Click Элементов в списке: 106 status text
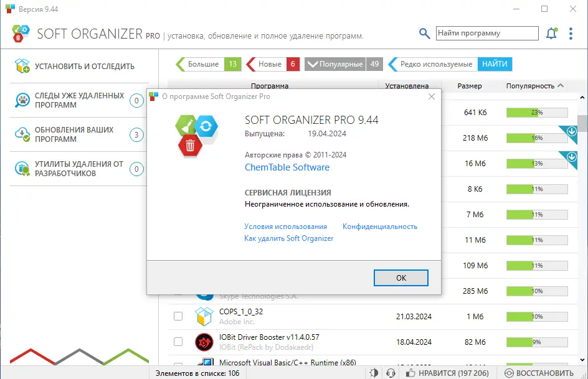The height and width of the screenshot is (379, 588). point(197,373)
